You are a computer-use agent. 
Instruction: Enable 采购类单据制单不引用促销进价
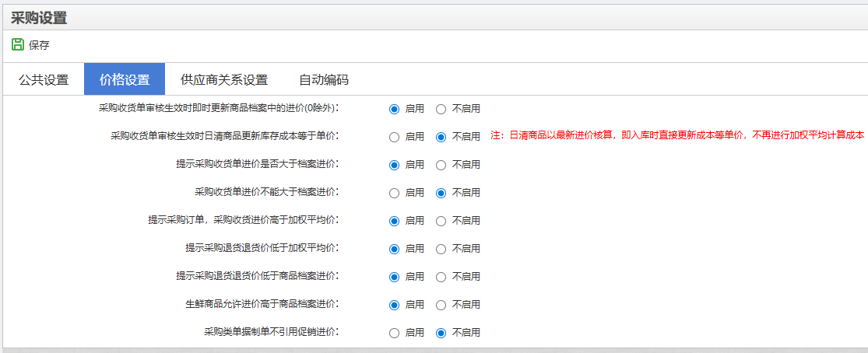pyautogui.click(x=394, y=333)
